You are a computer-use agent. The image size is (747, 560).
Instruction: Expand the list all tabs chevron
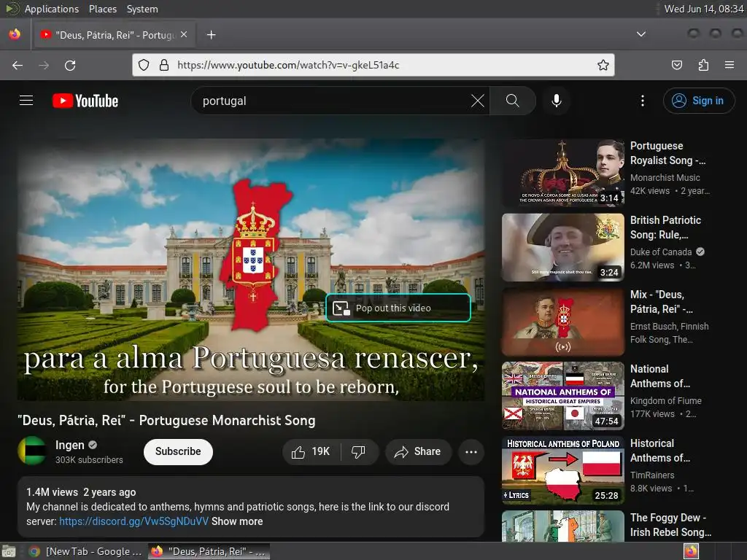tap(641, 34)
